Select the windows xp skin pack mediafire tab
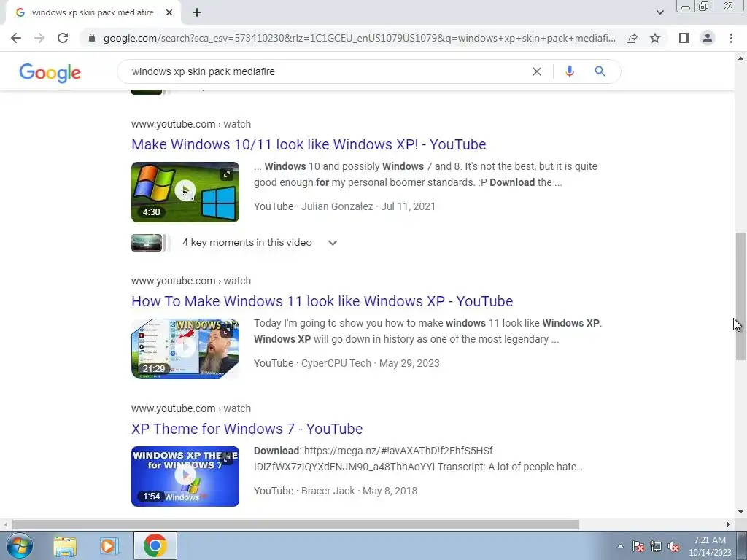The height and width of the screenshot is (560, 747). click(93, 12)
